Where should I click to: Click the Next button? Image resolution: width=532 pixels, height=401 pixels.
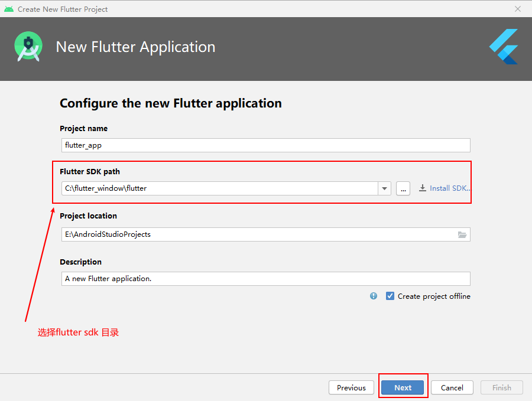click(403, 387)
